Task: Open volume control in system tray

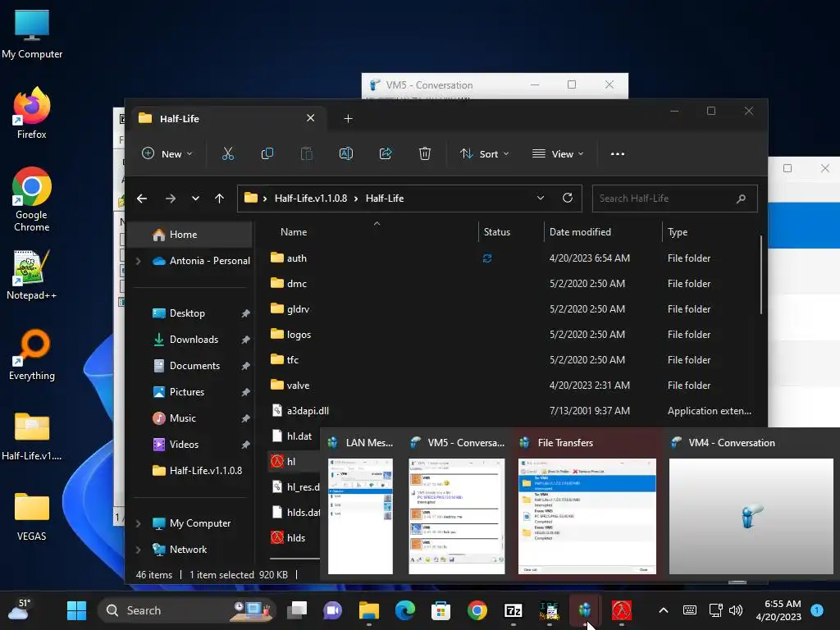Action: tap(736, 610)
